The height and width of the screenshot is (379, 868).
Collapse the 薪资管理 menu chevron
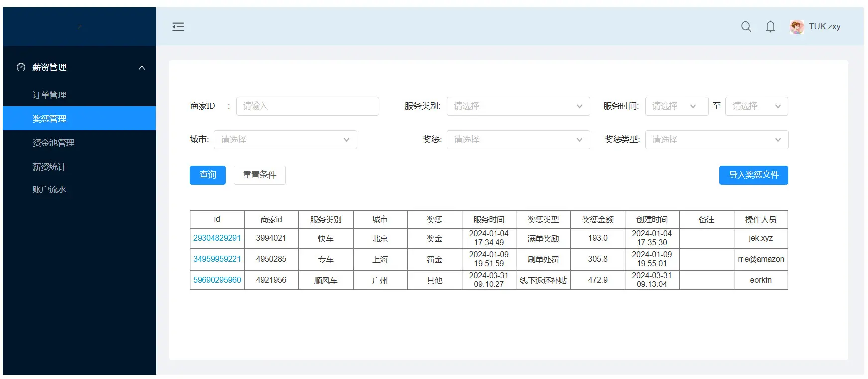(x=142, y=68)
